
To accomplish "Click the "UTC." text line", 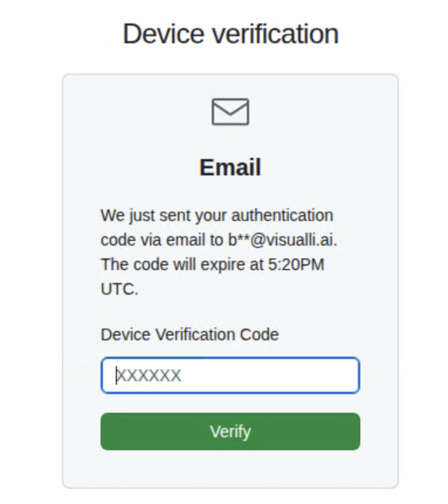I will coord(119,289).
